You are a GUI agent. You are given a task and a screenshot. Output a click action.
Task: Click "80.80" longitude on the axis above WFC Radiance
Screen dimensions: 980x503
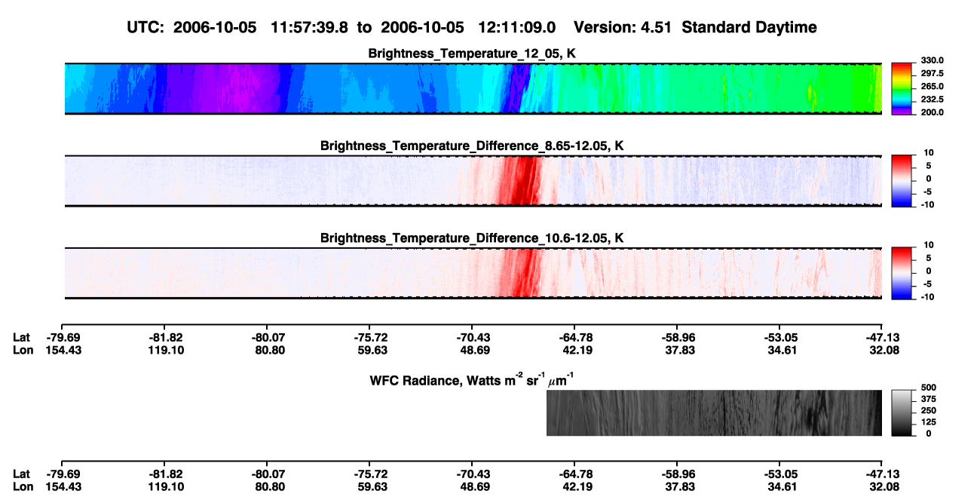pos(269,350)
